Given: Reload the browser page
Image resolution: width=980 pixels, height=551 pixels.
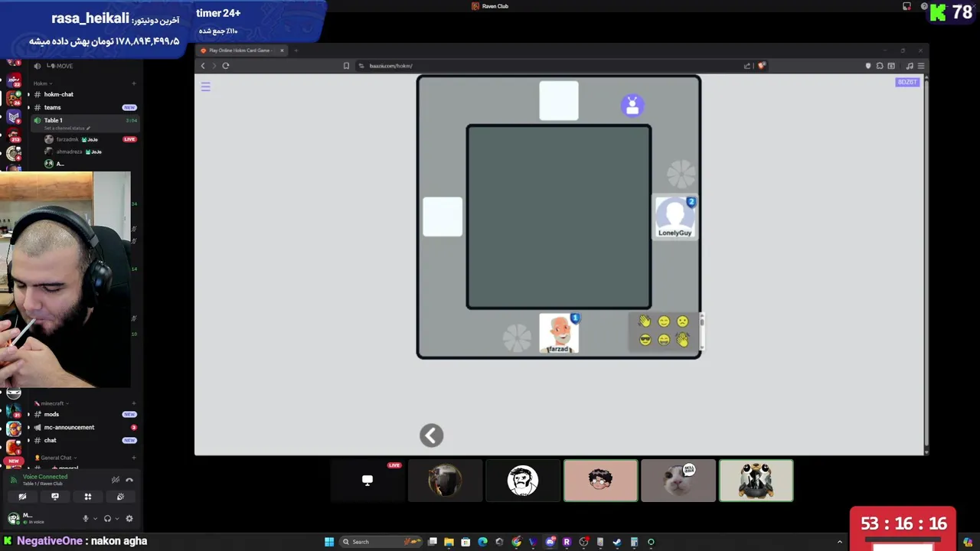Looking at the screenshot, I should click(226, 66).
